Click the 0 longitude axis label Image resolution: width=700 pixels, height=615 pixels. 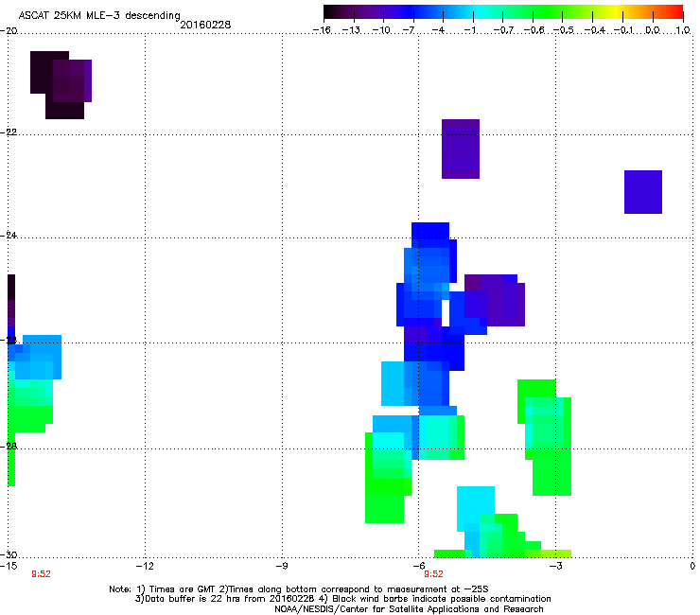(692, 566)
